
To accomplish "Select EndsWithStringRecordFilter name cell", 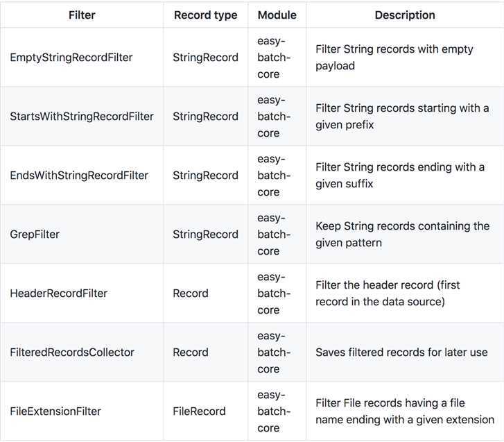I will pos(79,176).
